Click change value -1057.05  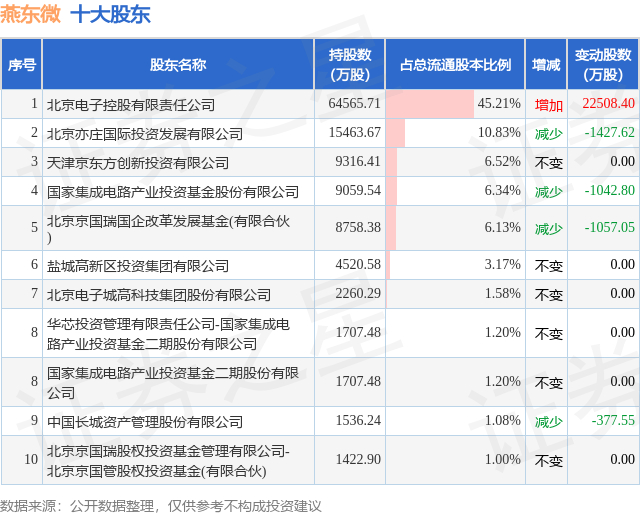[609, 227]
